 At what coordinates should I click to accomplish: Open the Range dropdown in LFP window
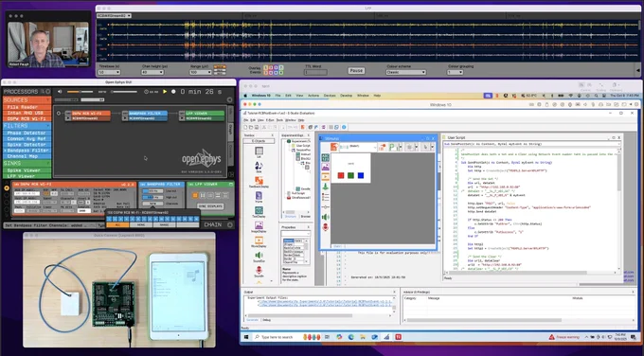click(x=201, y=72)
